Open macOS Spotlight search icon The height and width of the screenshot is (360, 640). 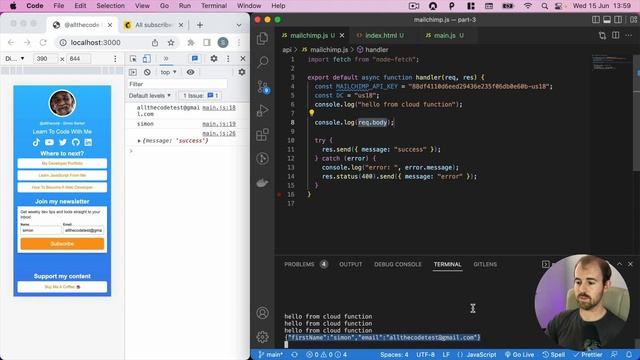(x=544, y=6)
